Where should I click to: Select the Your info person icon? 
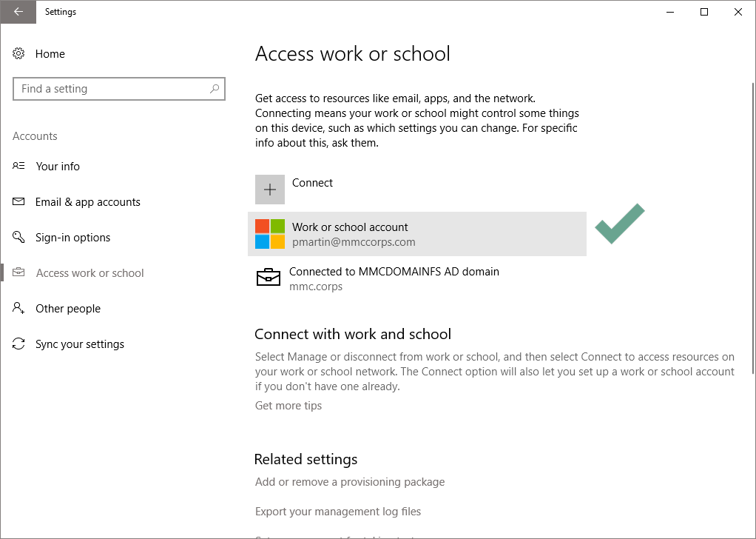(18, 166)
